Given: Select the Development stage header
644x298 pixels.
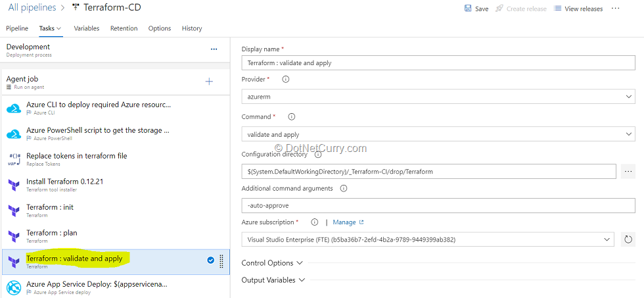Looking at the screenshot, I should pyautogui.click(x=116, y=50).
